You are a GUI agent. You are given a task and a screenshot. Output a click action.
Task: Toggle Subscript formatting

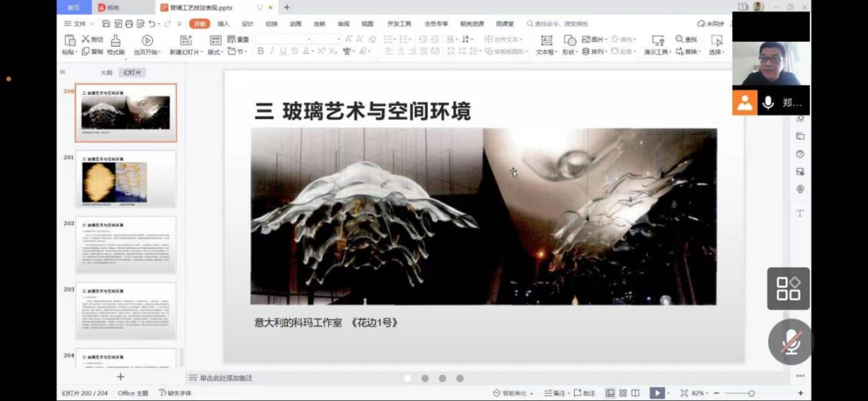332,51
